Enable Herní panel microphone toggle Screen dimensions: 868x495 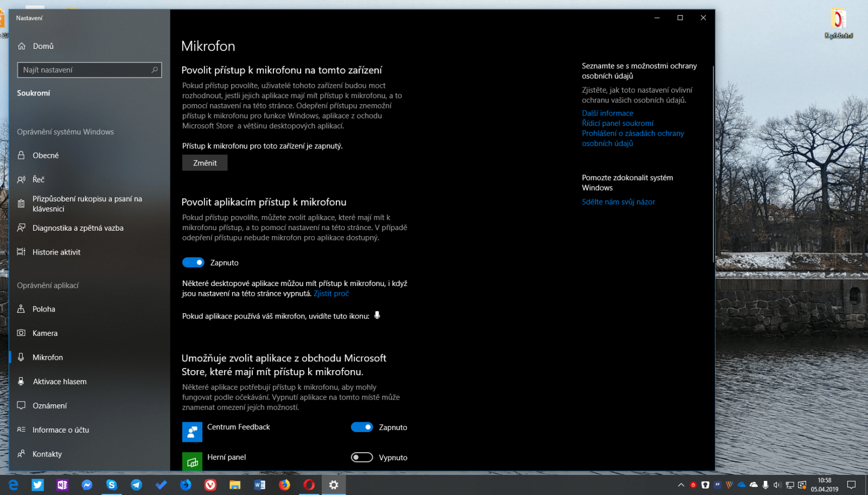[362, 458]
